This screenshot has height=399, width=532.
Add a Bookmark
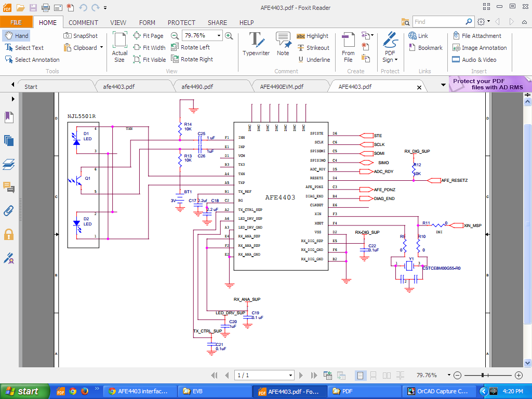[x=425, y=48]
